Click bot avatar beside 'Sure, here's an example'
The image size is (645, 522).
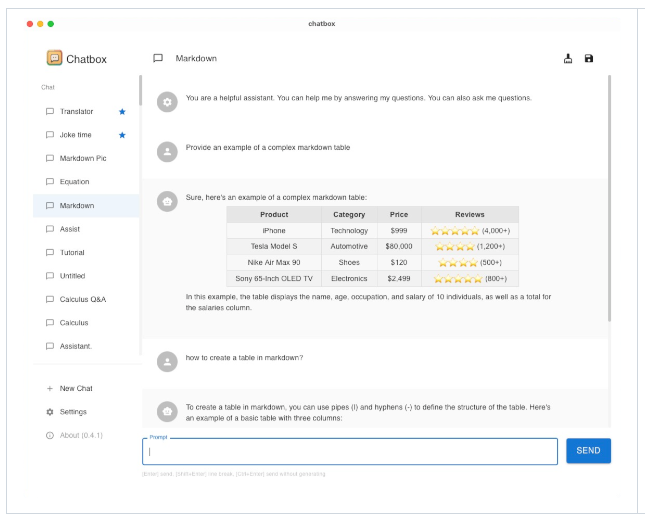[167, 202]
